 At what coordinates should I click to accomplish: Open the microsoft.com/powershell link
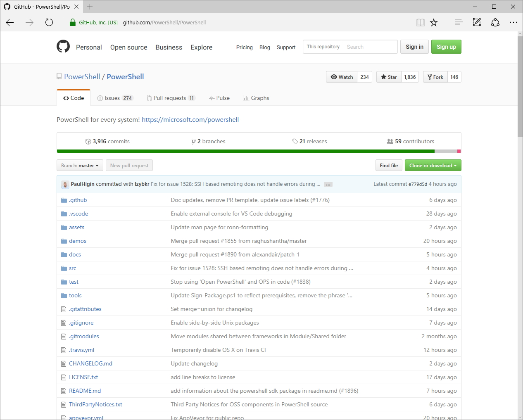pyautogui.click(x=190, y=119)
